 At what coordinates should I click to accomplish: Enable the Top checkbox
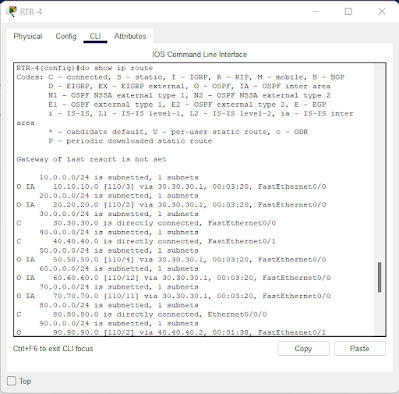[x=12, y=381]
